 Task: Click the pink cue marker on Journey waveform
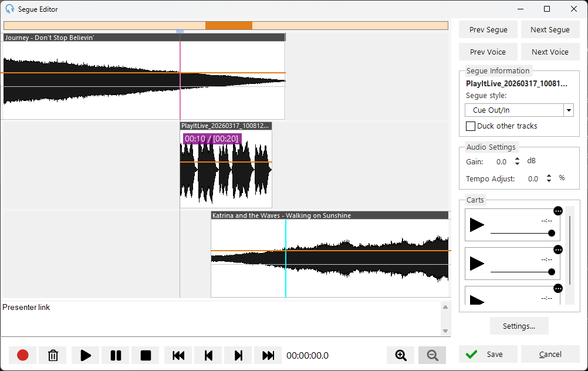(x=180, y=80)
